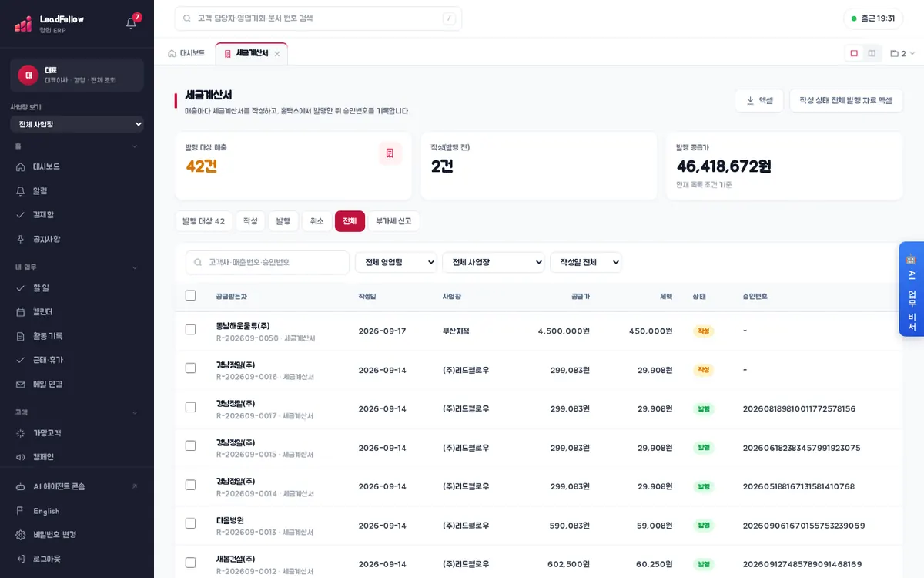Click the 4,500,000원 supply amount
The width and height of the screenshot is (924, 578).
pos(564,331)
